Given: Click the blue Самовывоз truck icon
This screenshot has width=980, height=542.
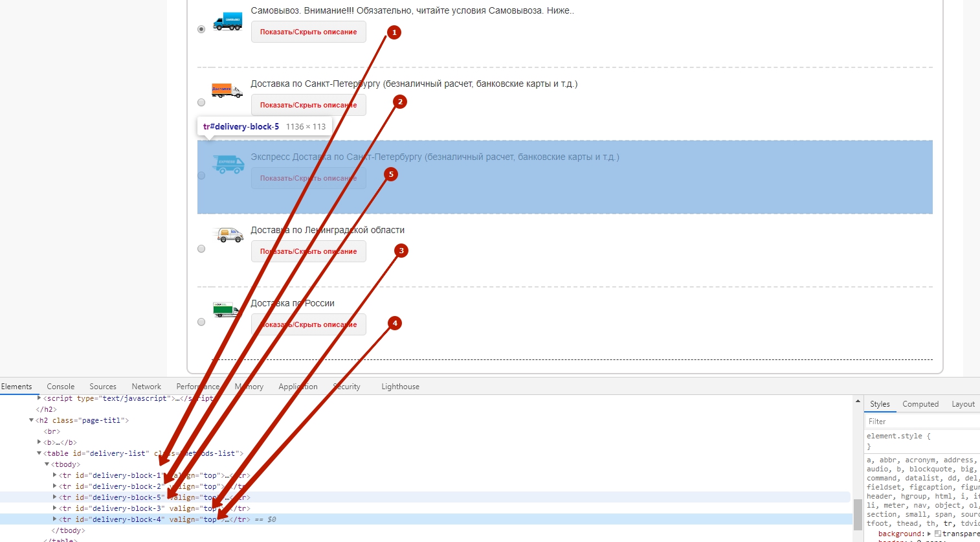Looking at the screenshot, I should click(227, 21).
